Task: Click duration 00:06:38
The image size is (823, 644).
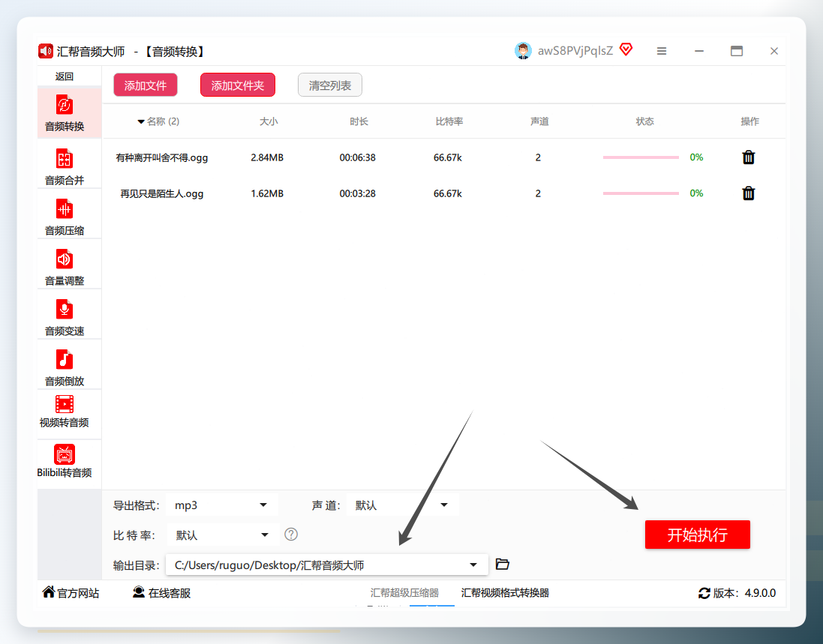Action: (357, 157)
